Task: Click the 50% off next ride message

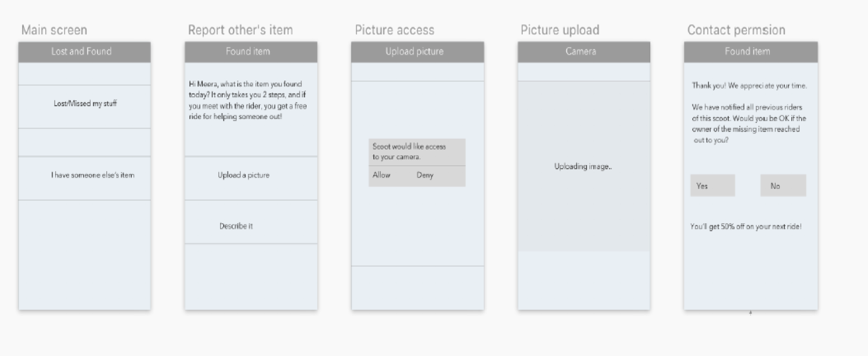Action: click(745, 227)
